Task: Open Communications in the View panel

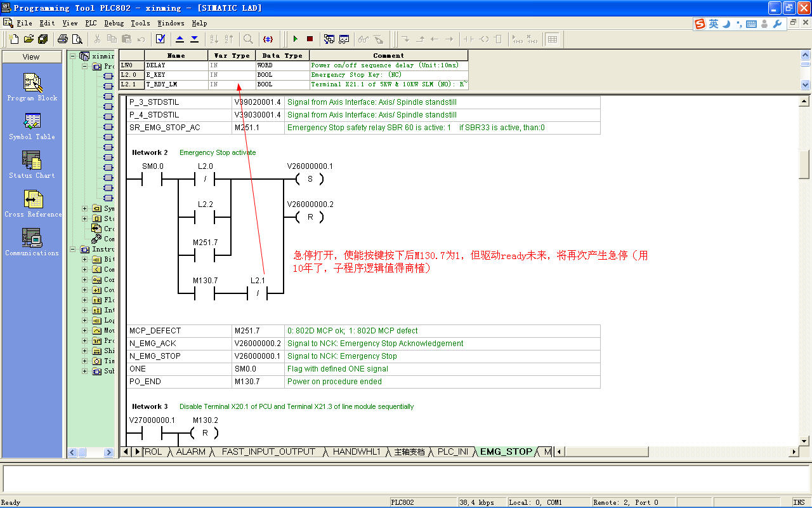Action: pyautogui.click(x=32, y=238)
